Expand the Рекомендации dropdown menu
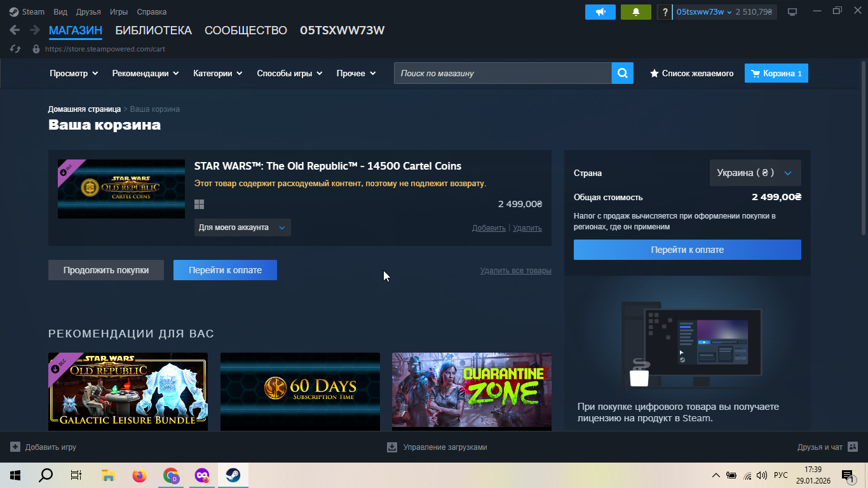 145,73
